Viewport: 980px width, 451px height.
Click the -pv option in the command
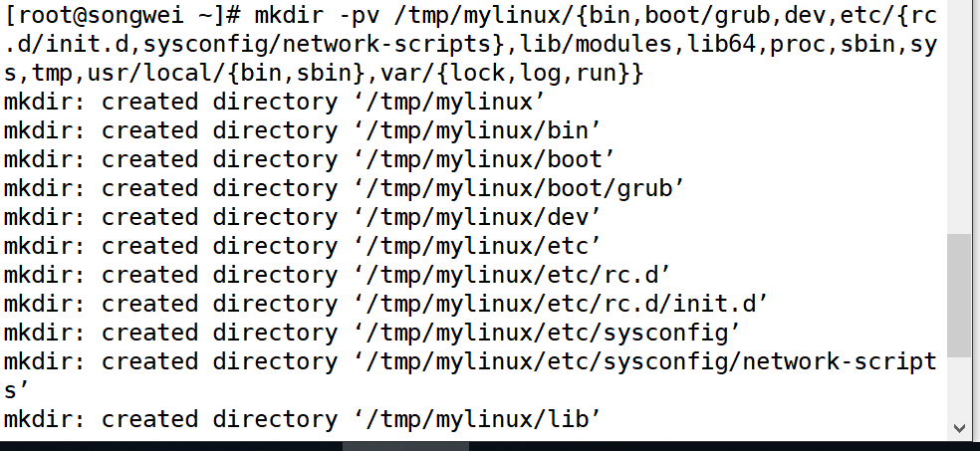(x=359, y=17)
